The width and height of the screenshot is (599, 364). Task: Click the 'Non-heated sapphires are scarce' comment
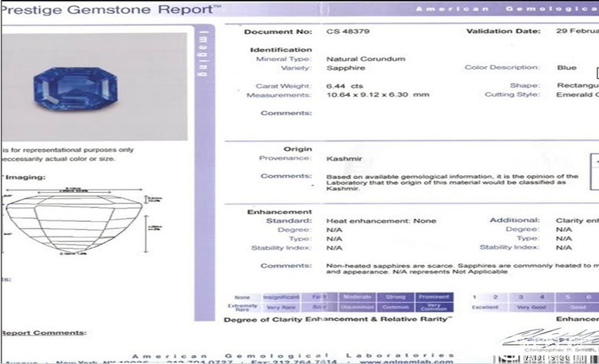462,269
